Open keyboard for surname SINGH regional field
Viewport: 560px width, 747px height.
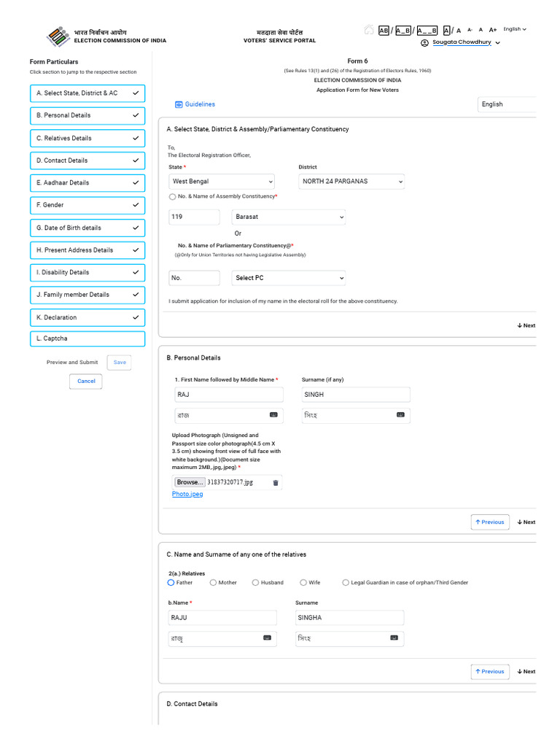coord(400,415)
